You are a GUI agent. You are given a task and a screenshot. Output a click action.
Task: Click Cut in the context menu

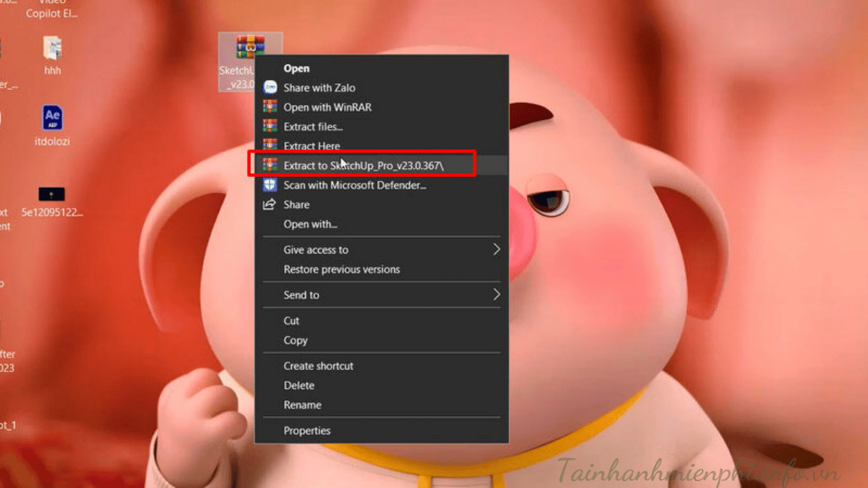click(291, 321)
